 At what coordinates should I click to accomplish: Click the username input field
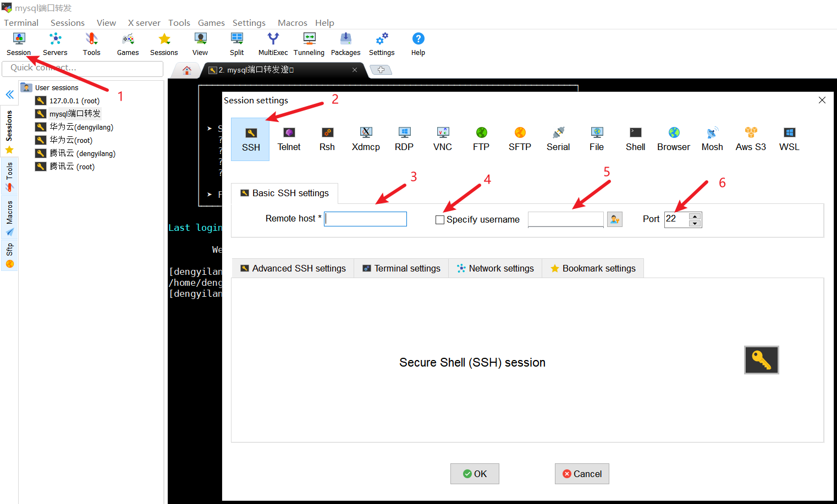coord(566,219)
